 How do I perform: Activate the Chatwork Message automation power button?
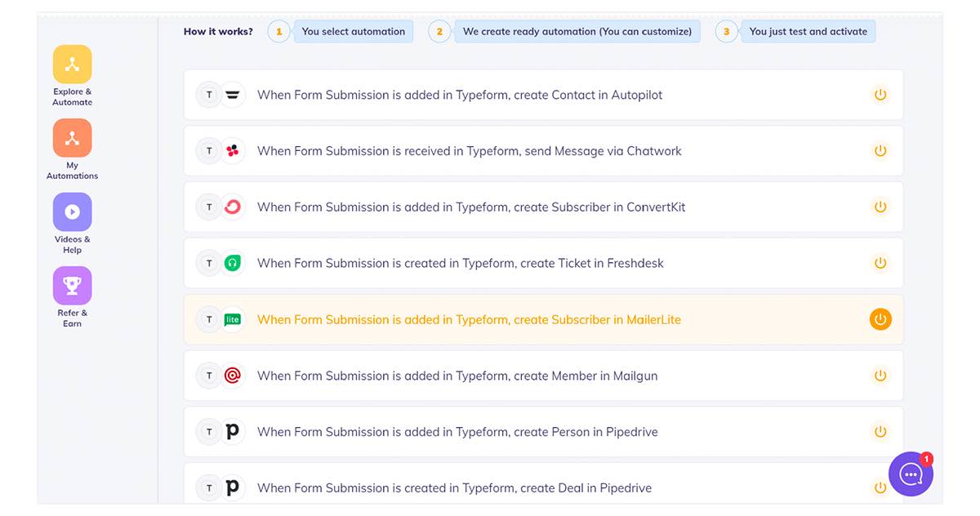pyautogui.click(x=880, y=151)
